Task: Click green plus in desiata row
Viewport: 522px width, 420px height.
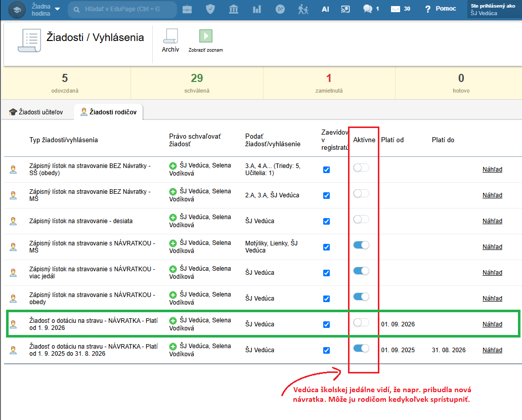Action: 173,218
